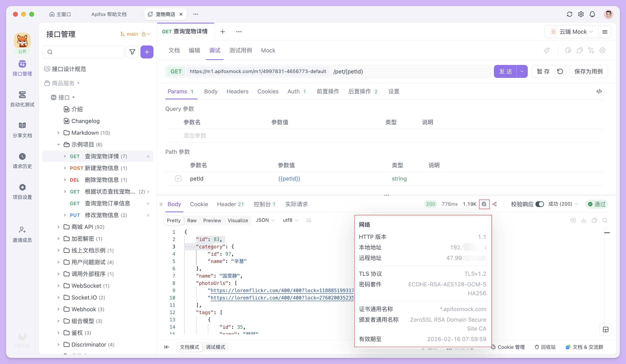Select the utf8 encoding dropdown
The width and height of the screenshot is (626, 364).
[290, 220]
